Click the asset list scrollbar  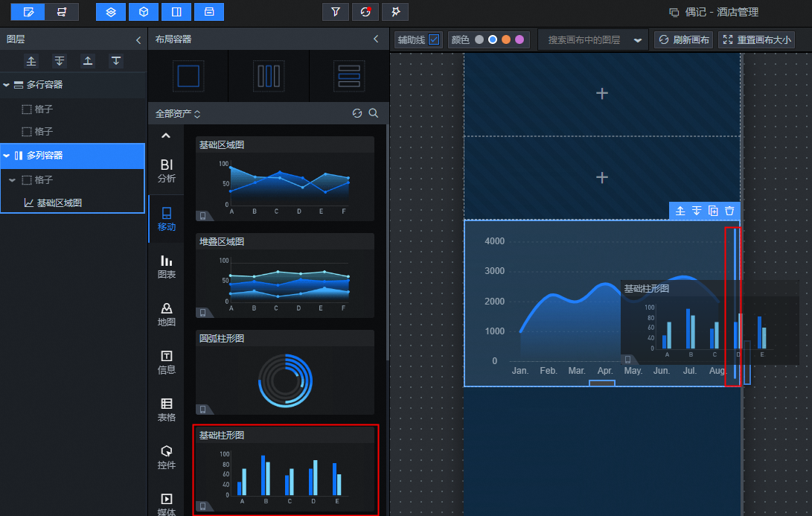point(388,243)
